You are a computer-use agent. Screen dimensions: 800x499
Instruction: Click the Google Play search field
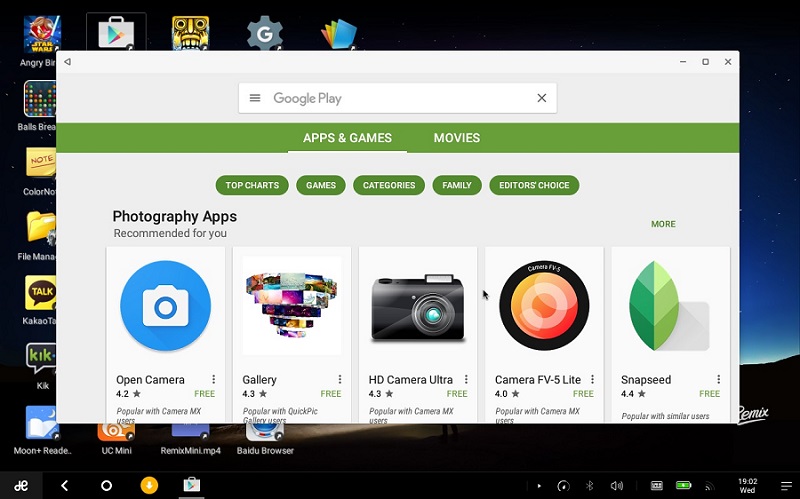(x=397, y=98)
